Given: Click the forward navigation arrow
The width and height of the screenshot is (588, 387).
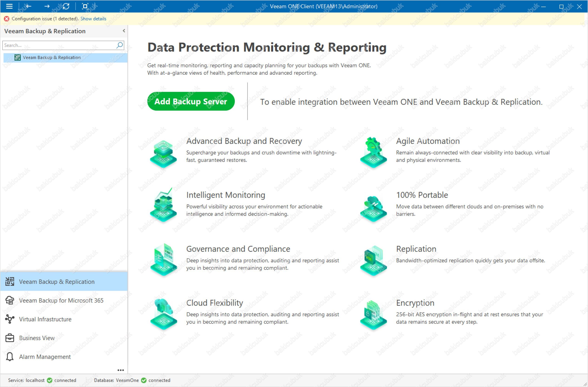Looking at the screenshot, I should click(47, 6).
